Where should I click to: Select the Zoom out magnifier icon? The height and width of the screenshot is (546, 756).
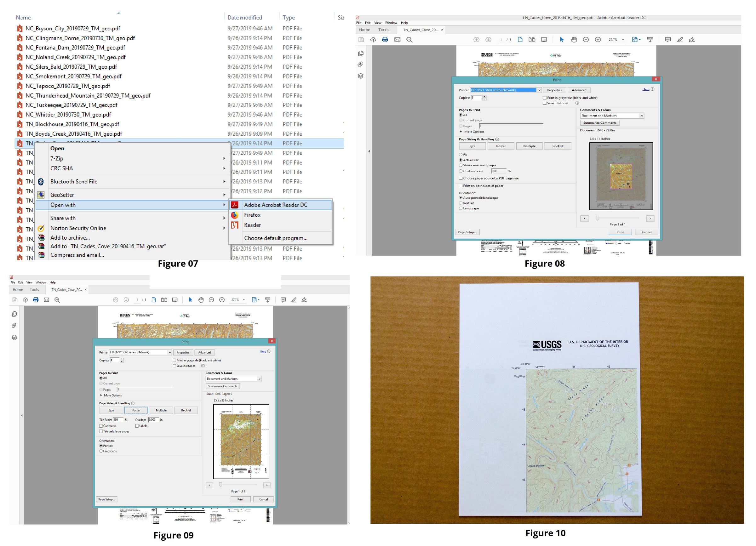pos(586,39)
